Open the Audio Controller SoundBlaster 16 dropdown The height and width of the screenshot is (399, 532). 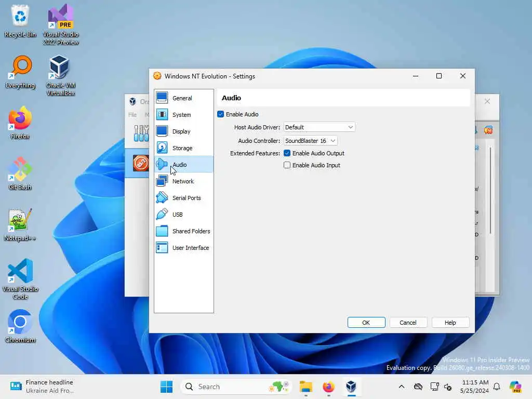click(x=311, y=141)
